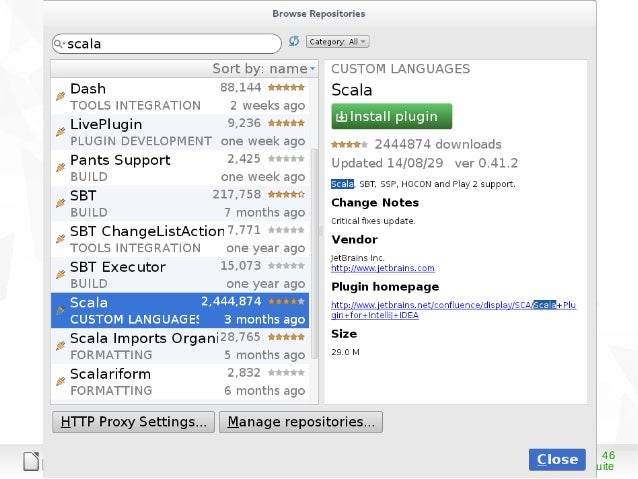638x479 pixels.
Task: Click the SBT star rating in list
Action: [286, 195]
